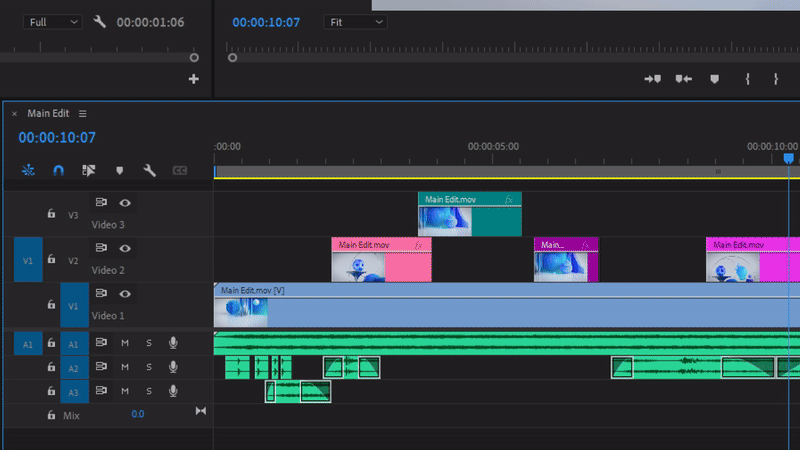Click the Add Marker icon in timeline toolbar

(119, 171)
